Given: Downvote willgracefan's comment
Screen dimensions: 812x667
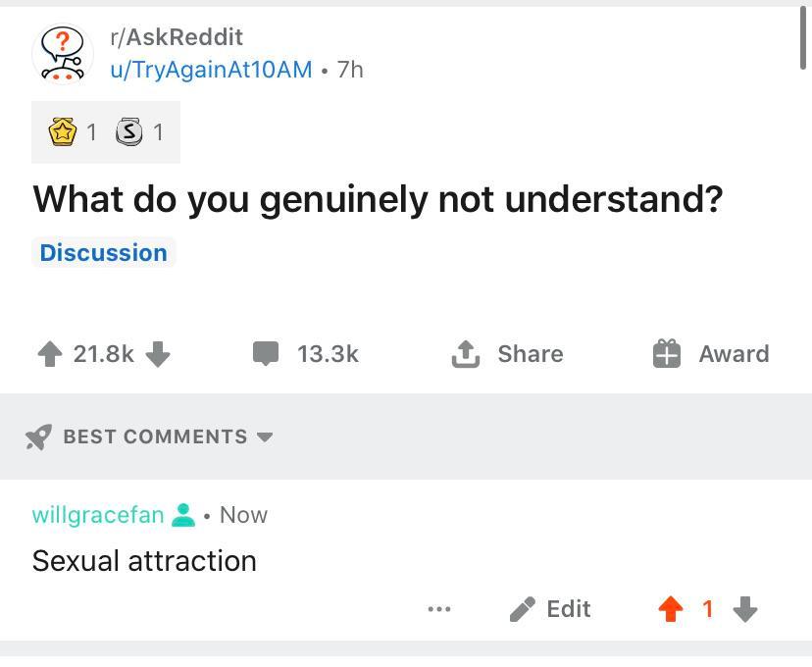Looking at the screenshot, I should point(744,610).
